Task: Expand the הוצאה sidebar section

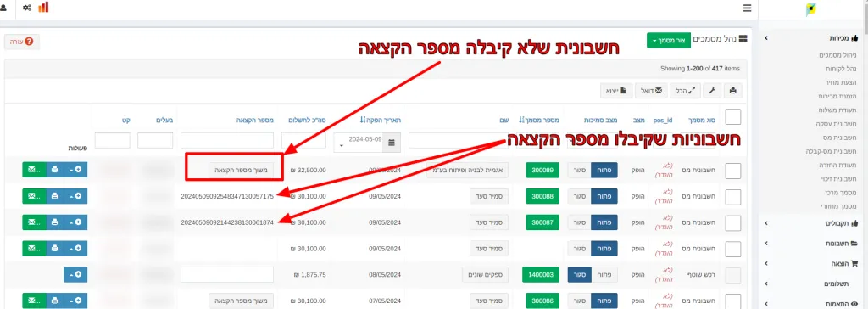Action: [812, 263]
